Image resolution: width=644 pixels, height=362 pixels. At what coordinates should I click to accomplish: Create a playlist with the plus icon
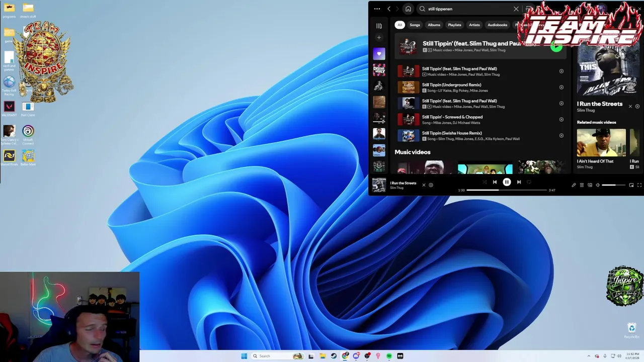coord(379,37)
